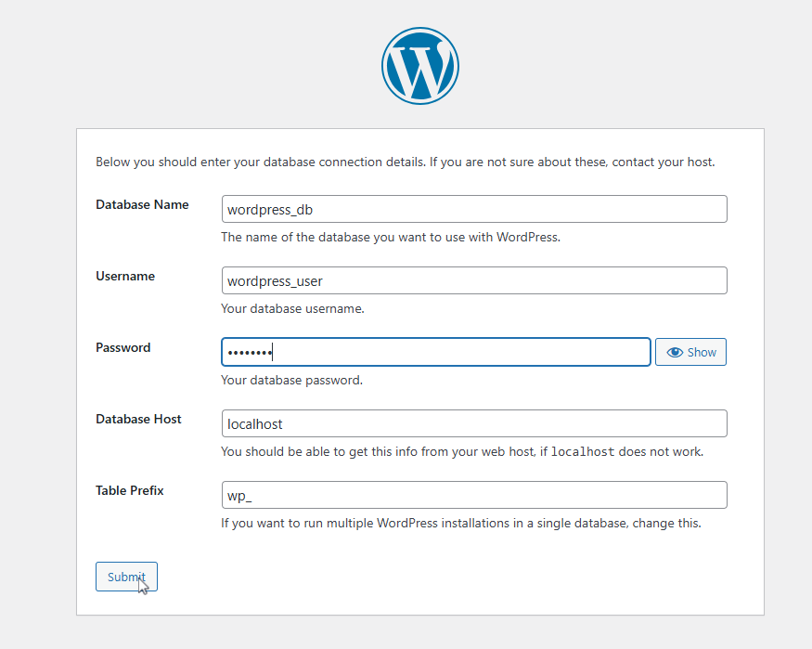Focus the Database Name input field
The image size is (812, 649).
(x=474, y=209)
